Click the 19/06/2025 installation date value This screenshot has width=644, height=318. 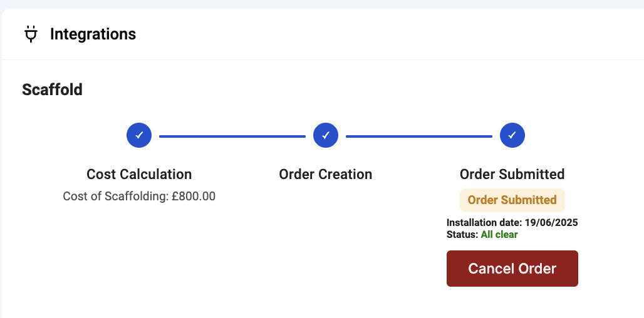tap(551, 223)
